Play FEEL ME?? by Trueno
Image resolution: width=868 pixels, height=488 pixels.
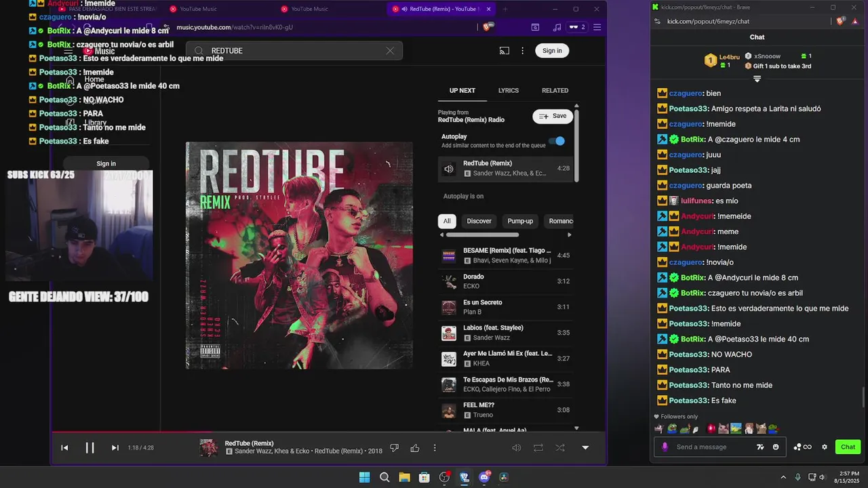[x=505, y=410]
